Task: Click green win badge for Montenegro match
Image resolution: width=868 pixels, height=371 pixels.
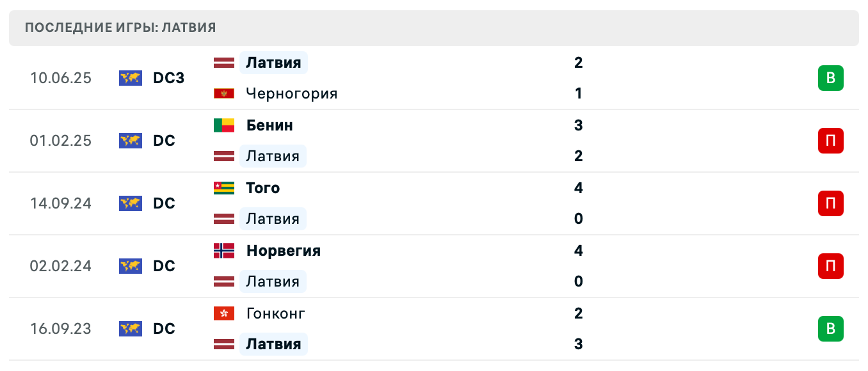Action: (x=830, y=78)
